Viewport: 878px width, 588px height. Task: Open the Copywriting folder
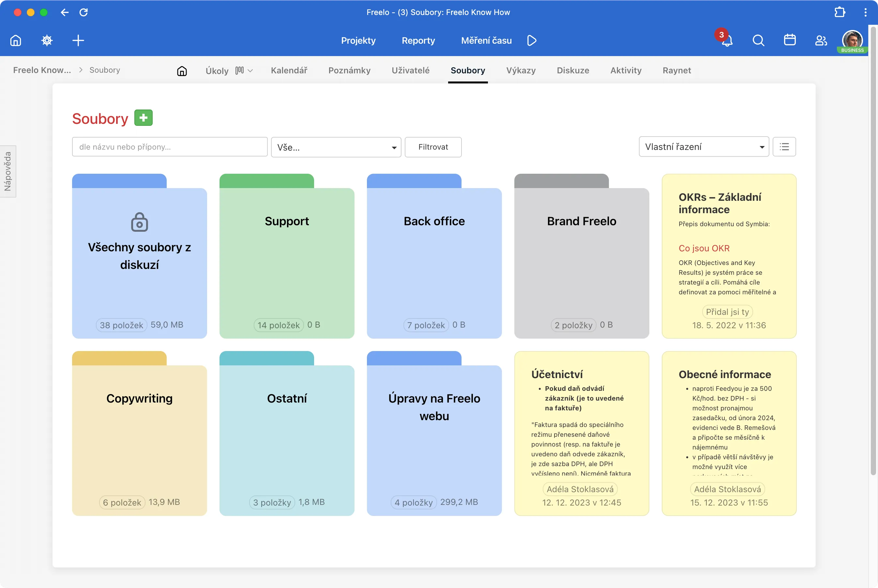pyautogui.click(x=140, y=434)
